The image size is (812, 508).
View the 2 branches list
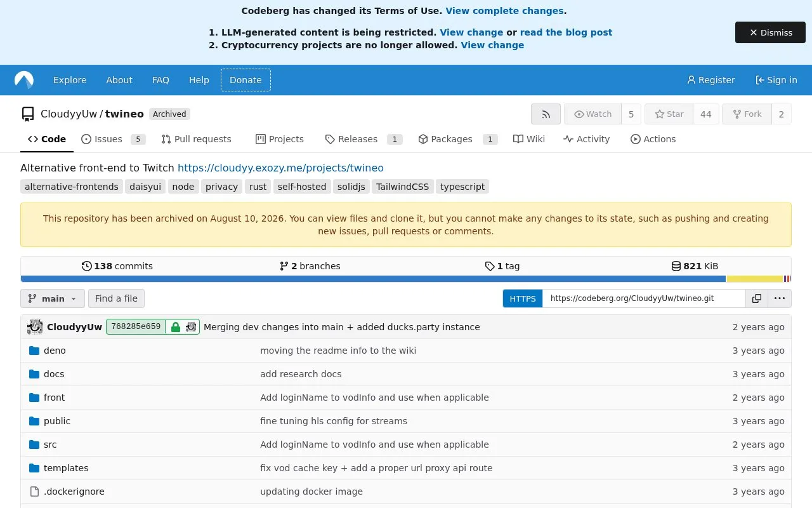[x=310, y=266]
